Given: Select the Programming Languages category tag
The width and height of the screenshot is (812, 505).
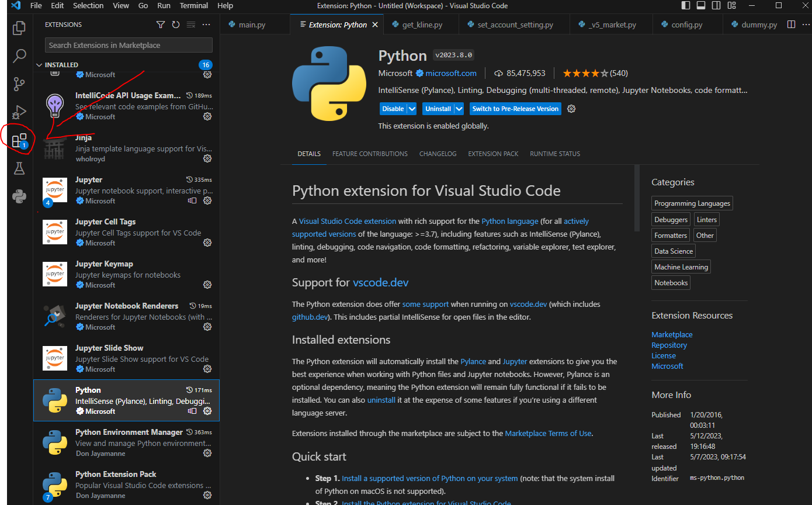Looking at the screenshot, I should (x=692, y=203).
